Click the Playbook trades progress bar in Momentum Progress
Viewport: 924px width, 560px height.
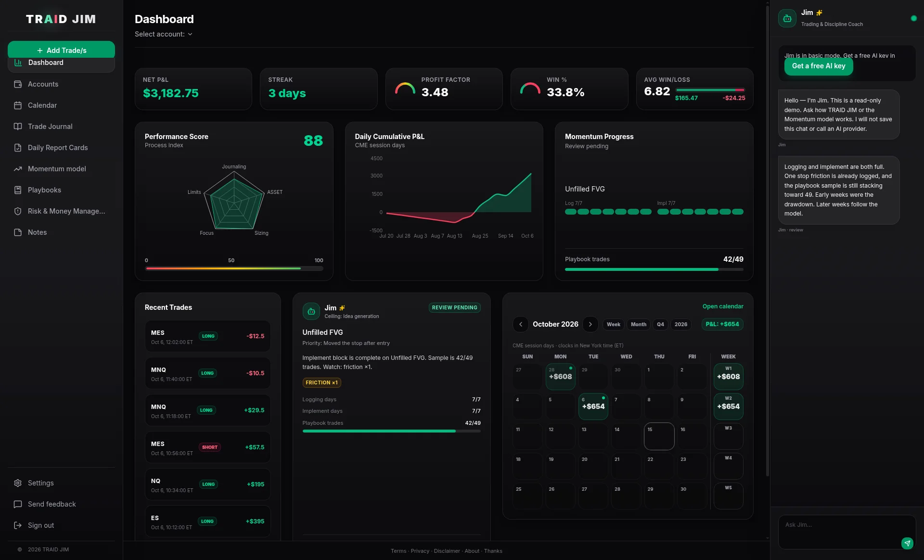click(654, 269)
